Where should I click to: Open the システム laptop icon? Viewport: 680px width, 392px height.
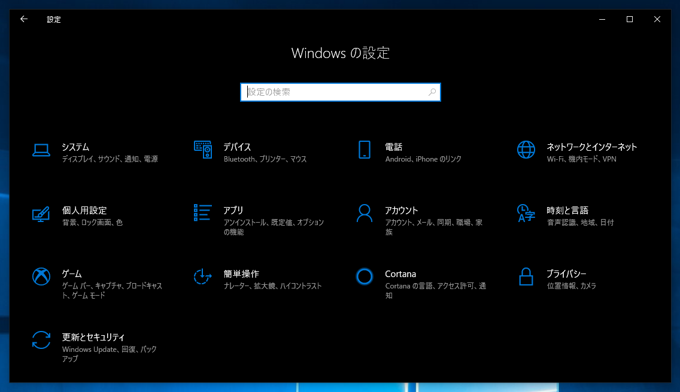coord(41,150)
